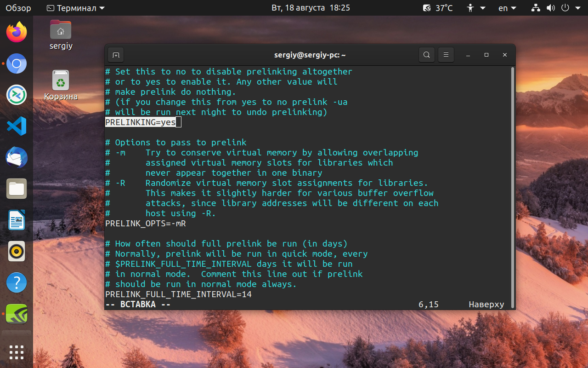Image resolution: width=588 pixels, height=368 pixels.
Task: Show all applications grid
Action: point(17,352)
